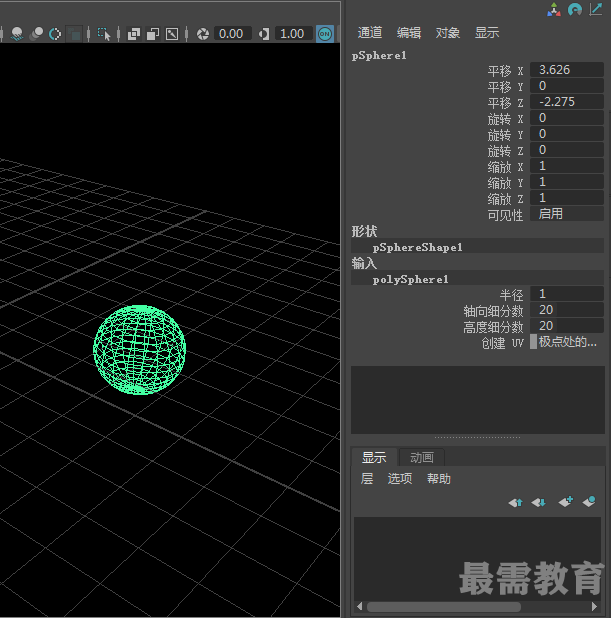Image resolution: width=611 pixels, height=618 pixels.
Task: Toggle X-ray joints icon
Action: click(172, 34)
